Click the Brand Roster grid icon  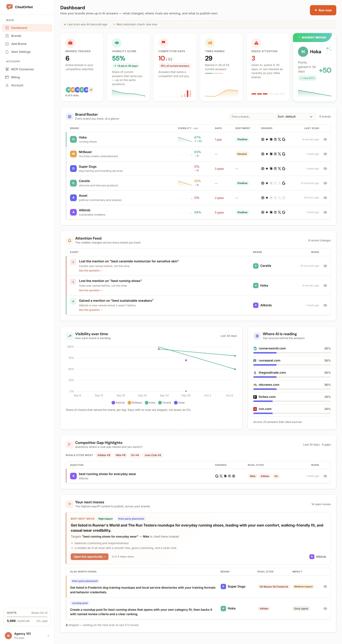[69, 116]
